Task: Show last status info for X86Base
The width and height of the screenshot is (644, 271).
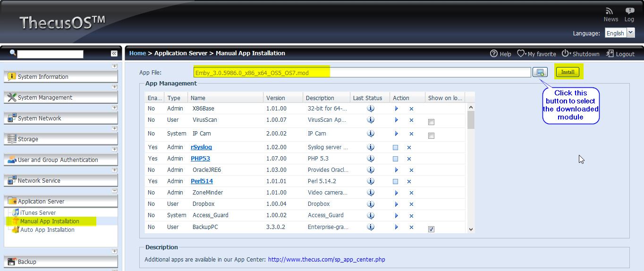Action: click(371, 109)
